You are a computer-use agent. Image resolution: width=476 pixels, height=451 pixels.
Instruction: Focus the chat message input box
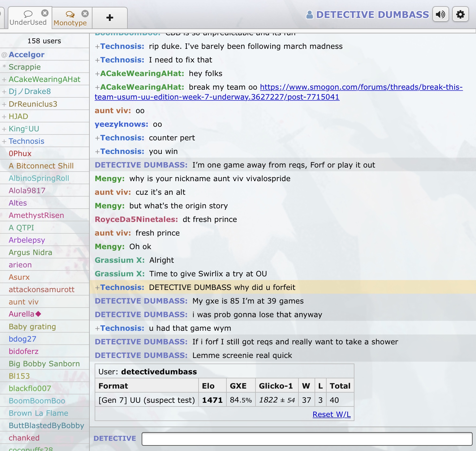(x=307, y=439)
